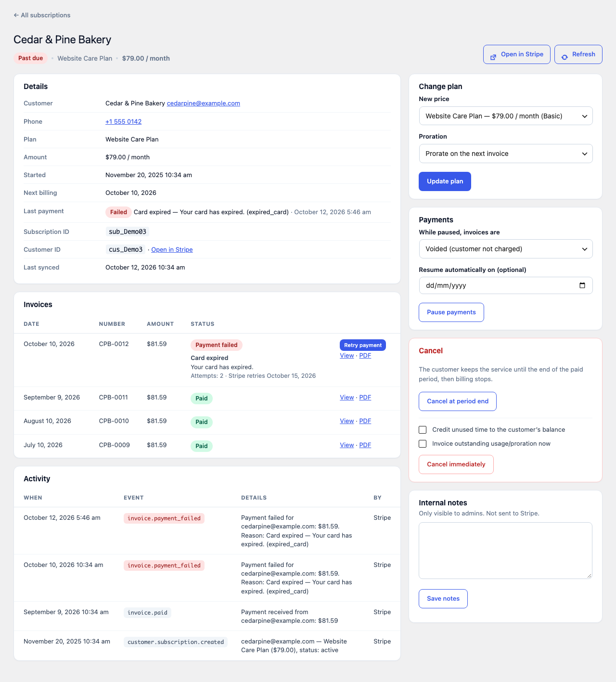Click the Update plan button

pos(445,181)
